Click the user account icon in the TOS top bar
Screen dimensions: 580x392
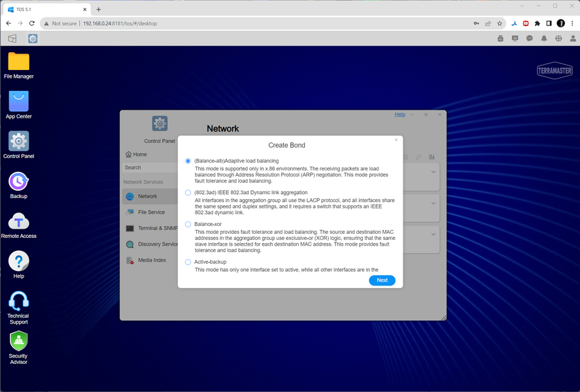573,39
